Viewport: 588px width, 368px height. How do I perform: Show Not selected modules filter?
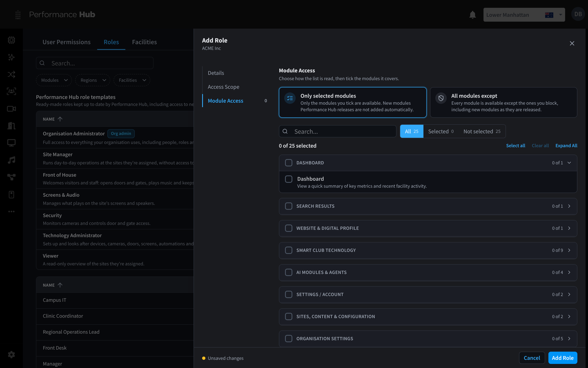482,131
